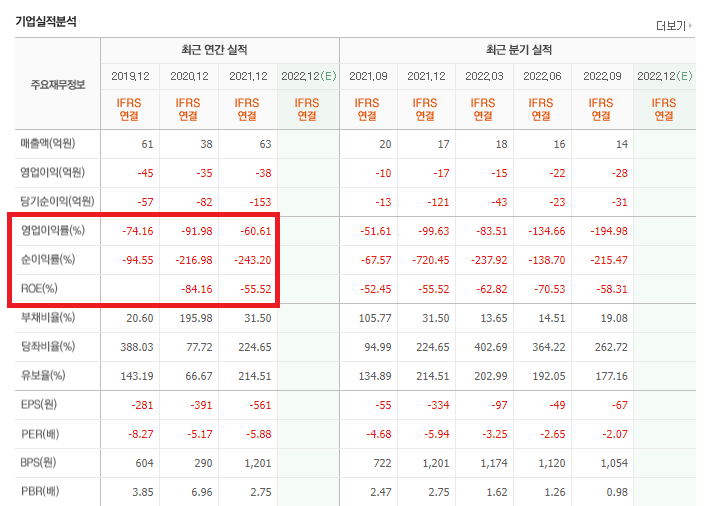Click the -60.61 operating margin value
Viewport: 707px width, 506px height.
pyautogui.click(x=256, y=231)
